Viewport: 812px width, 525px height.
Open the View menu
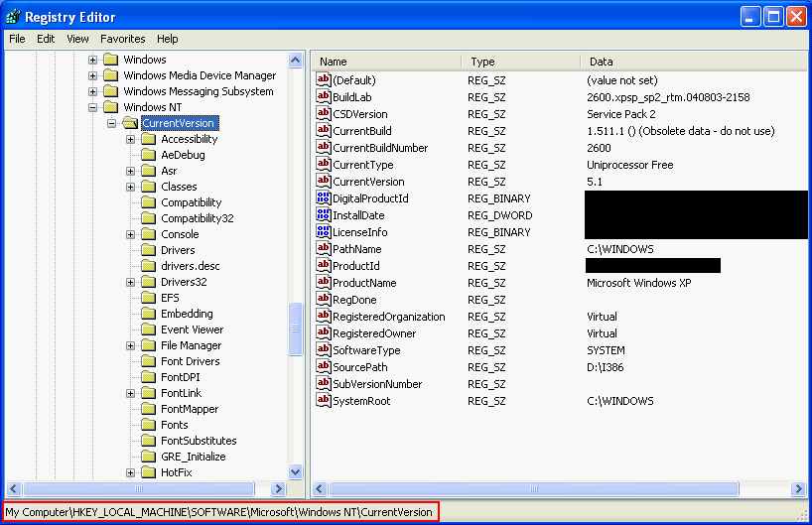pos(77,39)
